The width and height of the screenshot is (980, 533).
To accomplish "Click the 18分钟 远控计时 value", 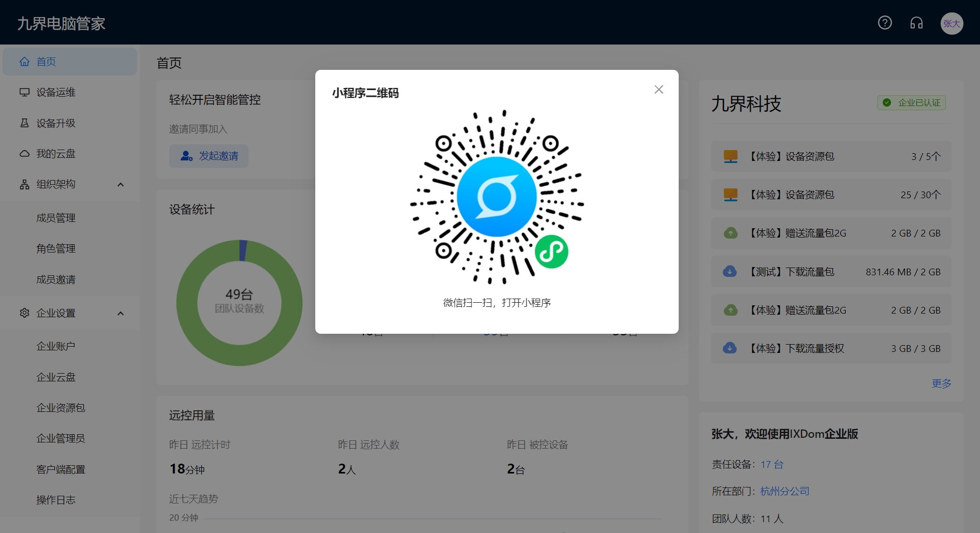I will pos(187,469).
